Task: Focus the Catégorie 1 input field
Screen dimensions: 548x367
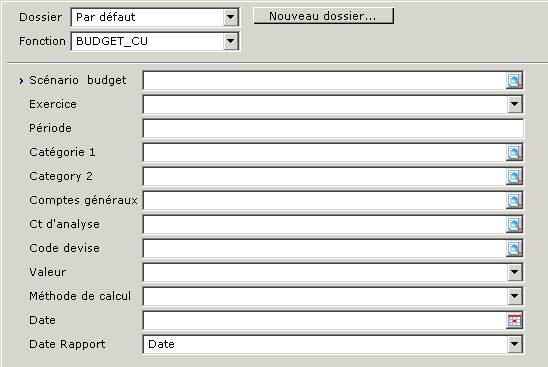Action: click(x=325, y=153)
